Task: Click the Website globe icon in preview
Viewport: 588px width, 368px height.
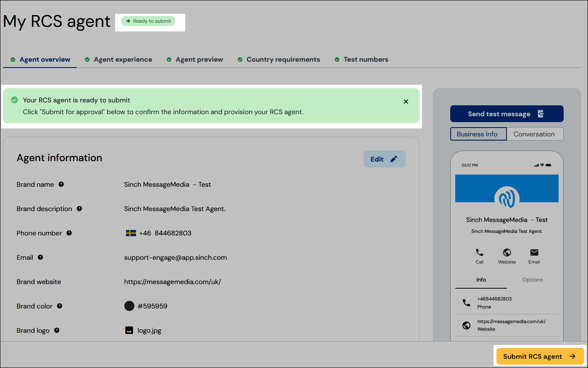Action: point(507,252)
